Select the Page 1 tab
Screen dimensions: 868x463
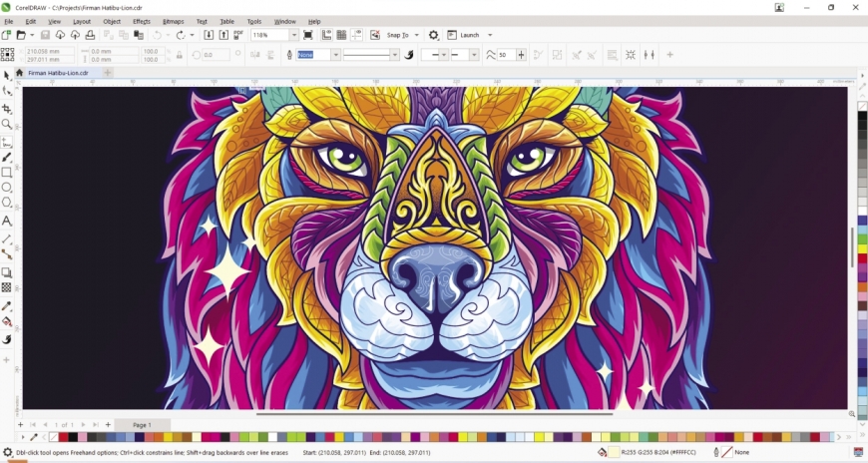point(142,425)
